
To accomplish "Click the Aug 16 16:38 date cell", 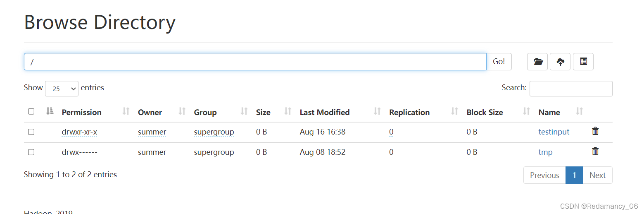I will click(323, 132).
